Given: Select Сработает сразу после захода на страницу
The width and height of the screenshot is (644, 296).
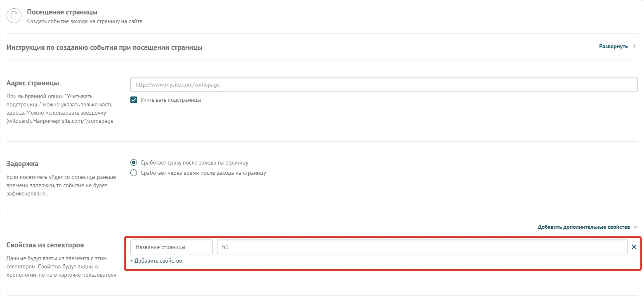Looking at the screenshot, I should [134, 162].
